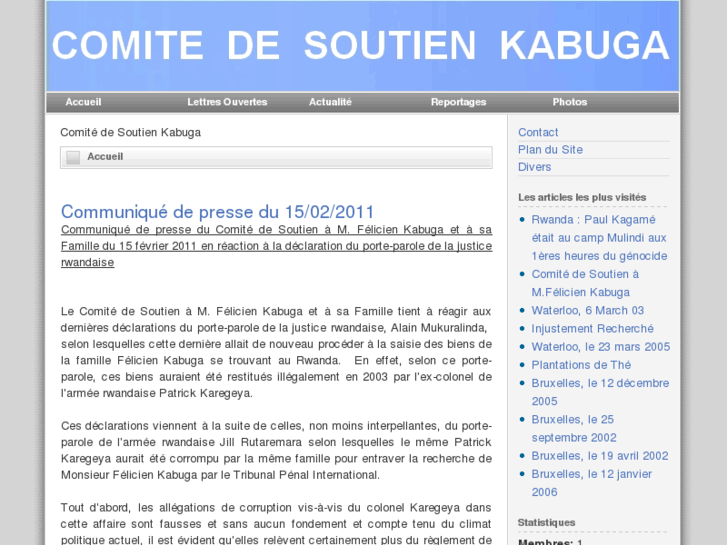This screenshot has width=727, height=545.
Task: Click the COMITE DE SOUTIEN KABUGA banner
Action: click(363, 45)
